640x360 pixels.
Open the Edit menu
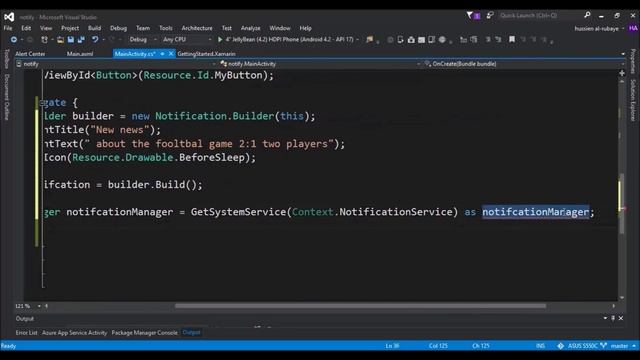point(26,28)
